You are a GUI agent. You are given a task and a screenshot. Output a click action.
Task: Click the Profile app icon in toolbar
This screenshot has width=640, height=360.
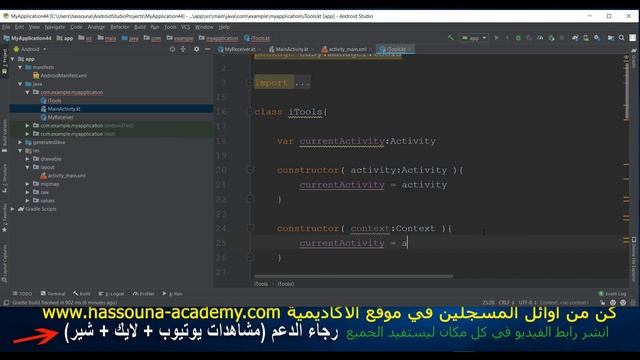tap(540, 38)
